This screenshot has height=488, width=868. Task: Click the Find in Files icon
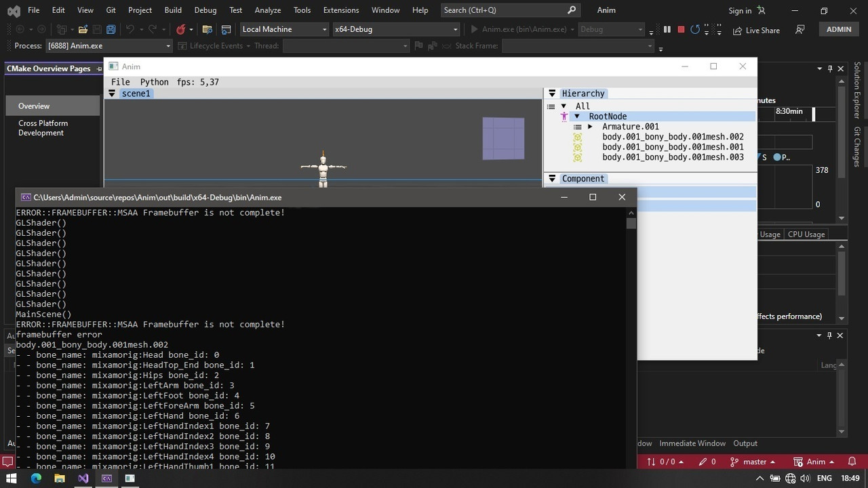[x=208, y=29]
